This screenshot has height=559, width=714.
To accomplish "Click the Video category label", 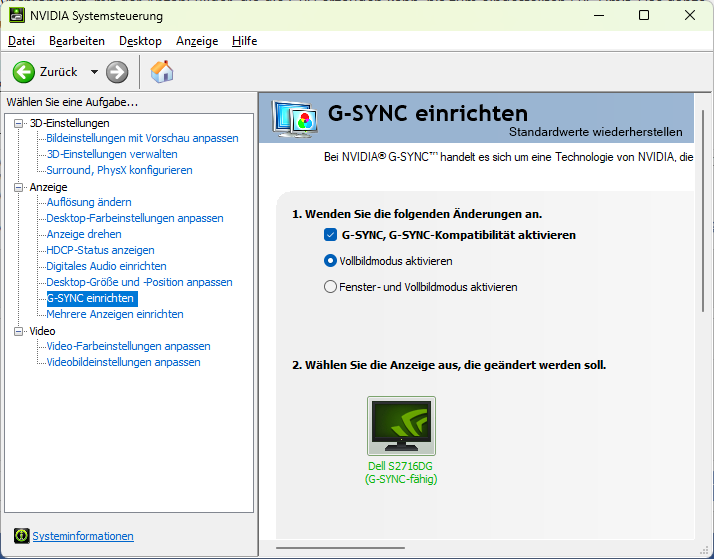I will coord(42,331).
